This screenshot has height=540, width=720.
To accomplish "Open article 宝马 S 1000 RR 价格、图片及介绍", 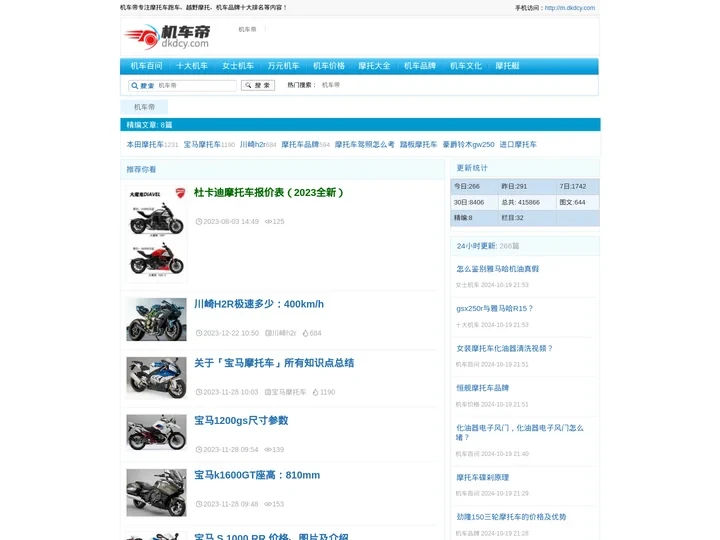I will coord(271,536).
